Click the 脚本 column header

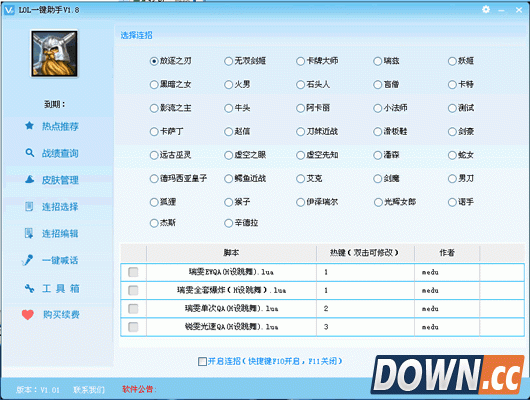pyautogui.click(x=231, y=253)
